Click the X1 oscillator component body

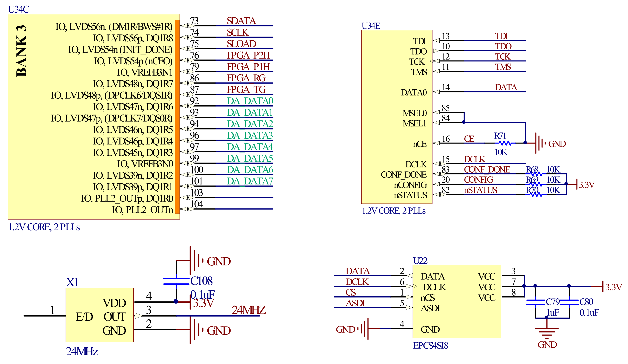(99, 315)
